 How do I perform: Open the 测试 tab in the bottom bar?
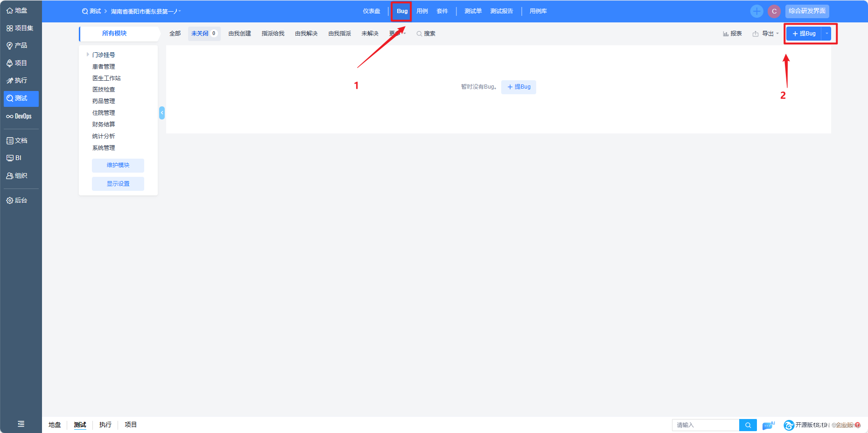[x=80, y=425]
